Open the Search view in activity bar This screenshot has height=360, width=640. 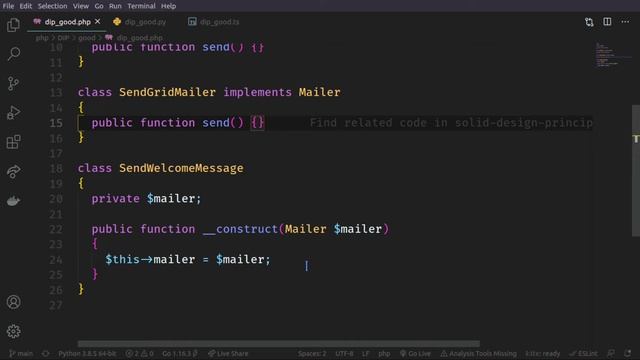[x=13, y=54]
